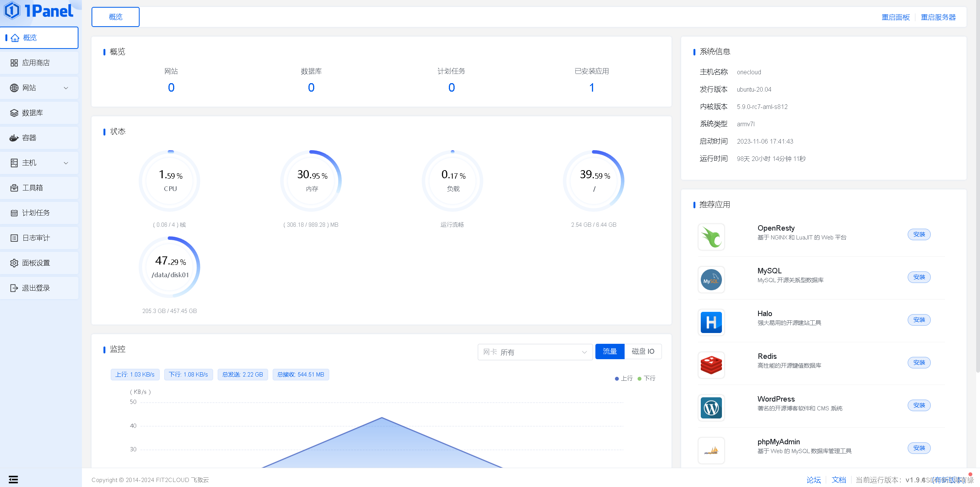Select the Overview (概览) tab at the top
980x487 pixels.
tap(115, 17)
